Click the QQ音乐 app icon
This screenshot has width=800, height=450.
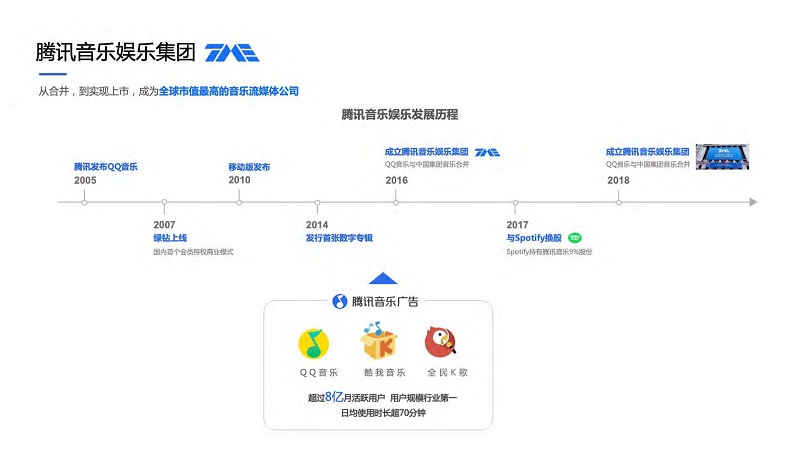click(314, 344)
